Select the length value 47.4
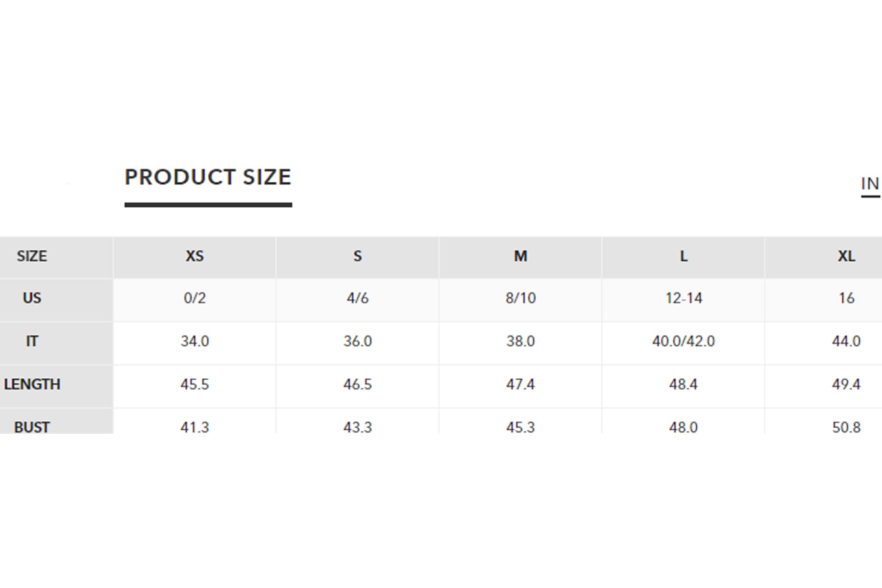This screenshot has height=588, width=882. click(520, 385)
